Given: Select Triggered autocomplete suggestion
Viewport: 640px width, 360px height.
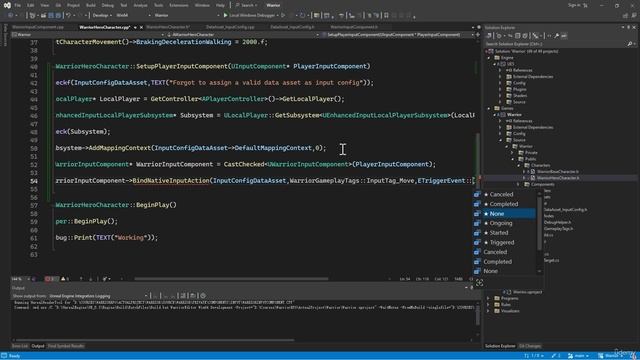Looking at the screenshot, I should tap(504, 242).
